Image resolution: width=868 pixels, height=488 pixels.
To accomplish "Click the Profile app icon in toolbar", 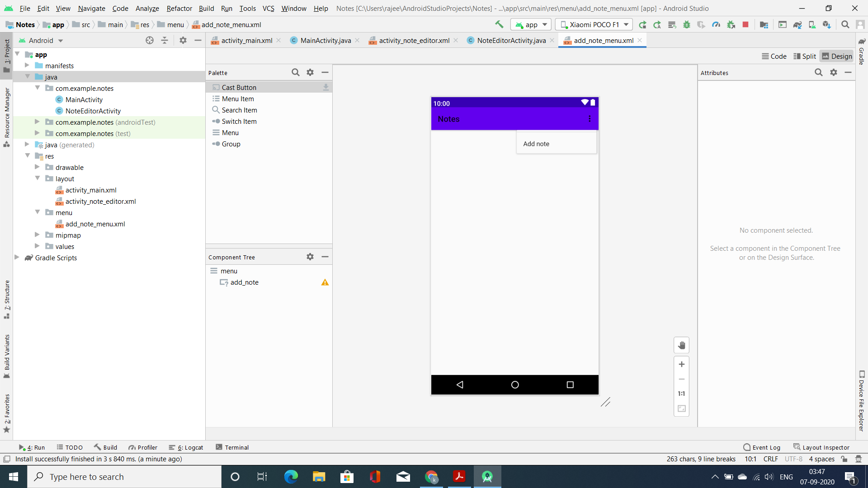I will tap(718, 24).
